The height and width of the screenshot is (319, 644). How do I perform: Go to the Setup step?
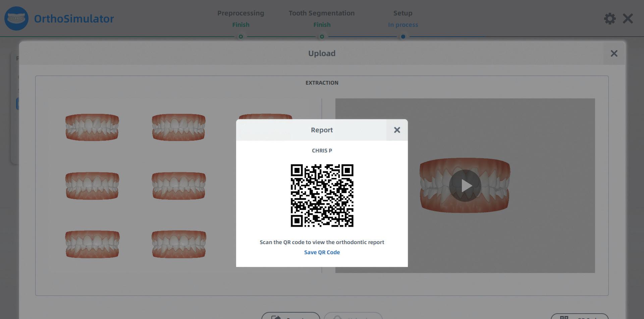[x=403, y=13]
